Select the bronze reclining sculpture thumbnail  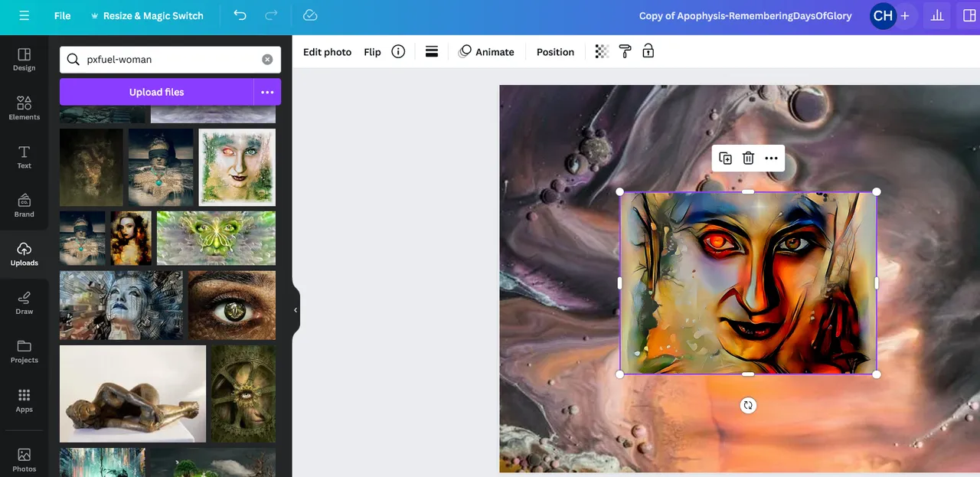click(132, 394)
